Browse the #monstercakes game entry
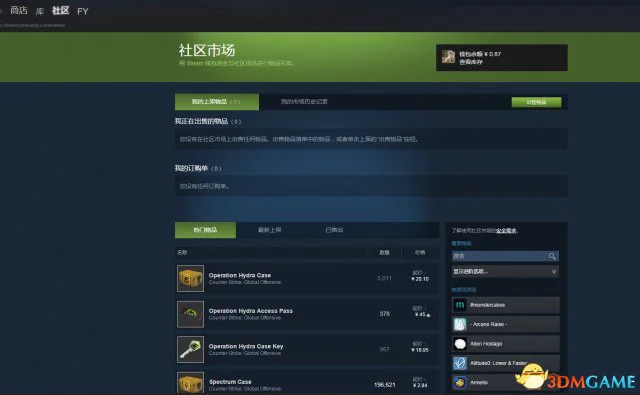This screenshot has width=640, height=395. (x=506, y=305)
